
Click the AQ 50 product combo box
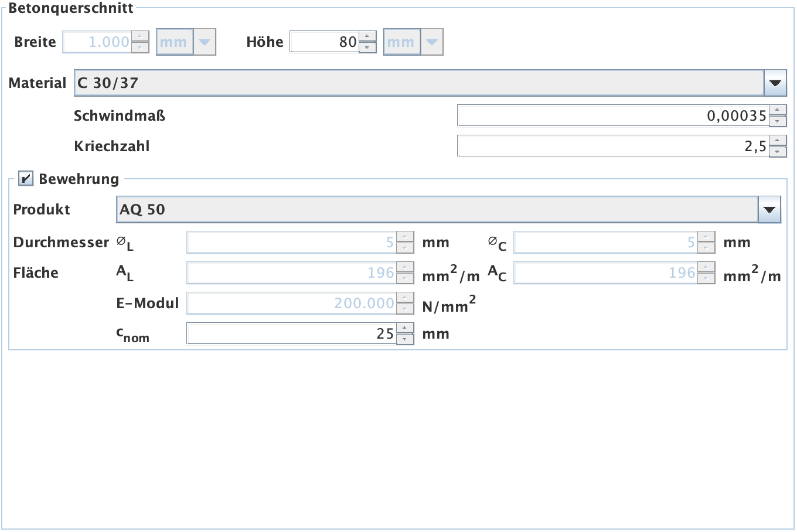(x=437, y=210)
